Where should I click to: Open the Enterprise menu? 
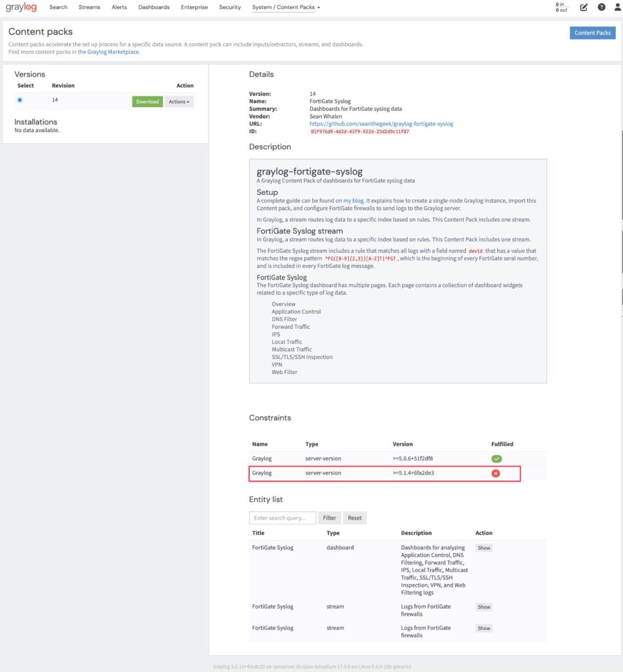[x=194, y=7]
